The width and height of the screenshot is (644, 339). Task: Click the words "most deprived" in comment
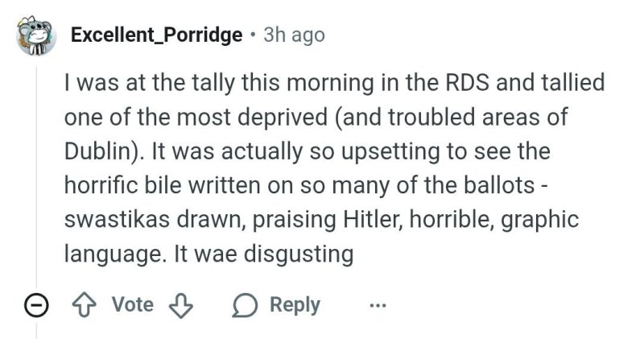point(237,118)
